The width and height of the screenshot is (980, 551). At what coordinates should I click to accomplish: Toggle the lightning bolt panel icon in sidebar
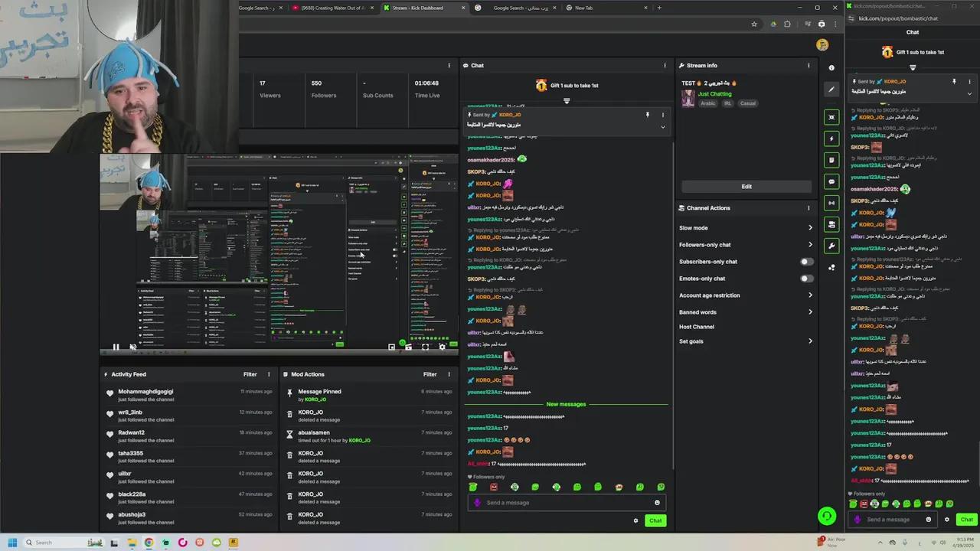point(831,139)
